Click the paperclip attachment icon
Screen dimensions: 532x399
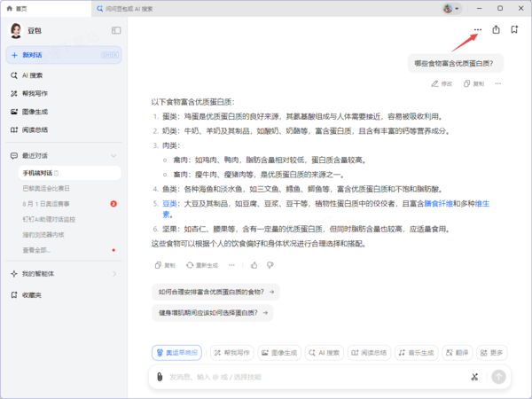[x=160, y=377]
